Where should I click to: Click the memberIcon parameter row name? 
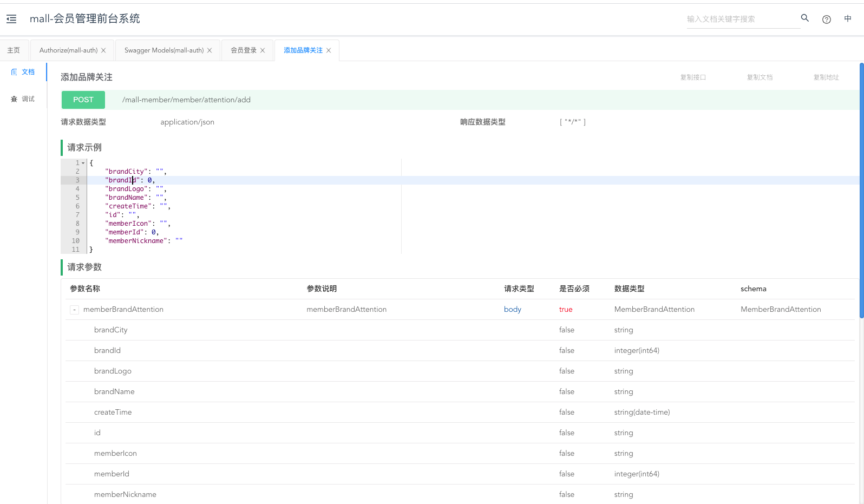point(115,454)
